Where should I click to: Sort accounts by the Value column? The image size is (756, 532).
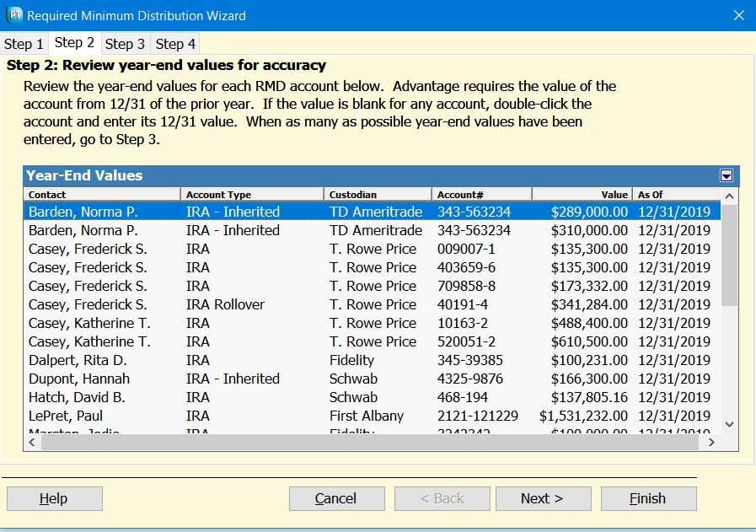583,194
